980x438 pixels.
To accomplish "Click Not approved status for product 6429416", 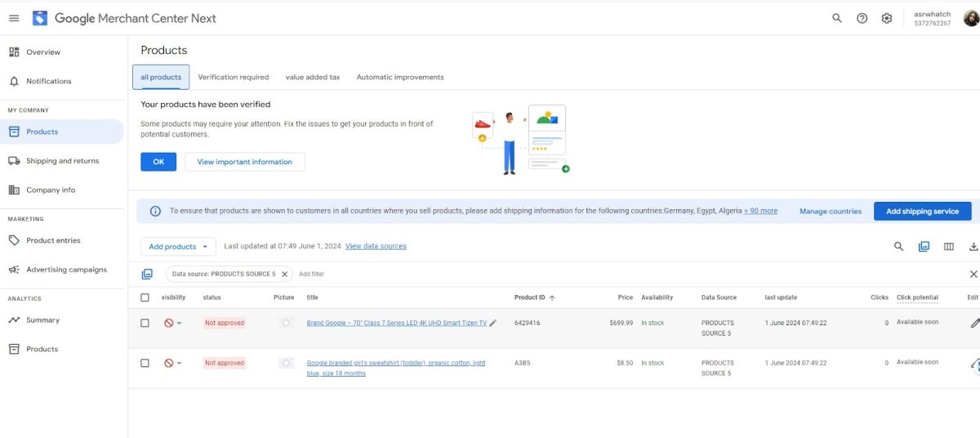I will coord(225,323).
